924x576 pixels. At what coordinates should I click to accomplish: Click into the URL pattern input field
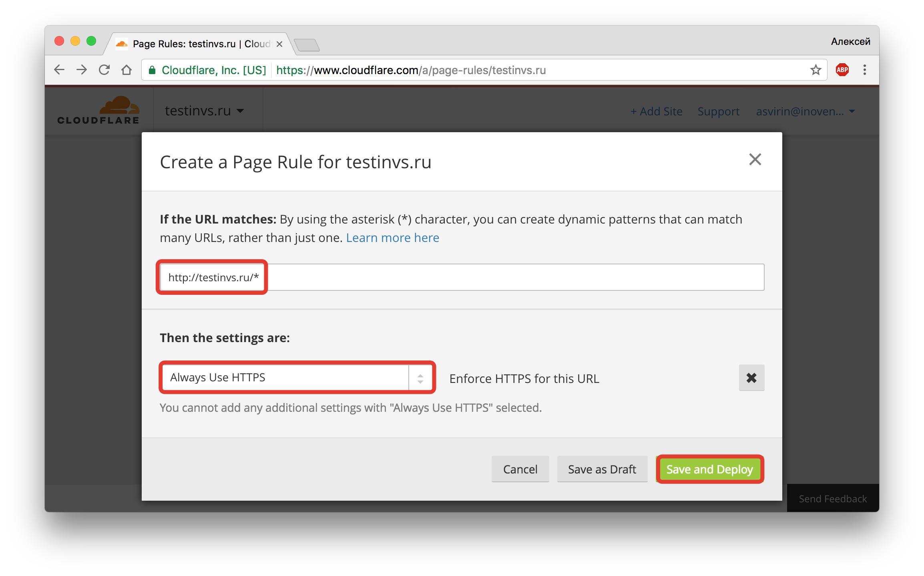coord(462,277)
